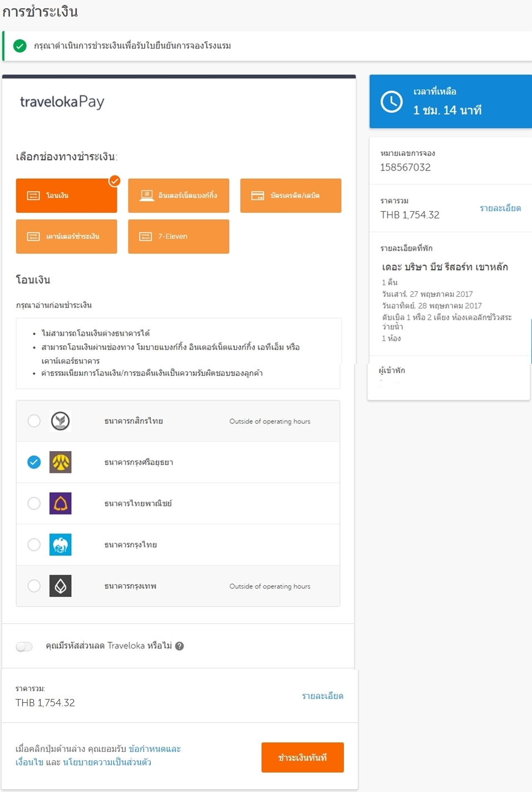Expand รายละเอียด beside the sidebar total price
Image resolution: width=532 pixels, height=792 pixels.
coord(500,208)
